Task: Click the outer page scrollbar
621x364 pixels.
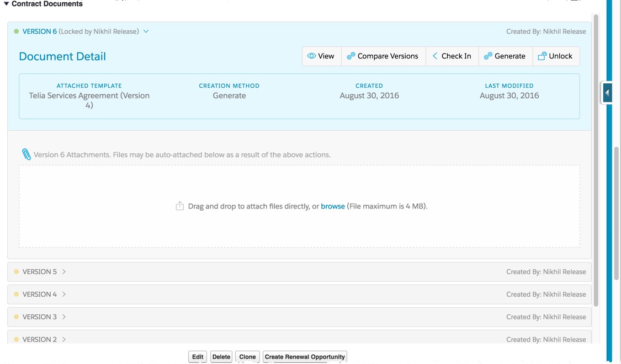Action: (617, 213)
